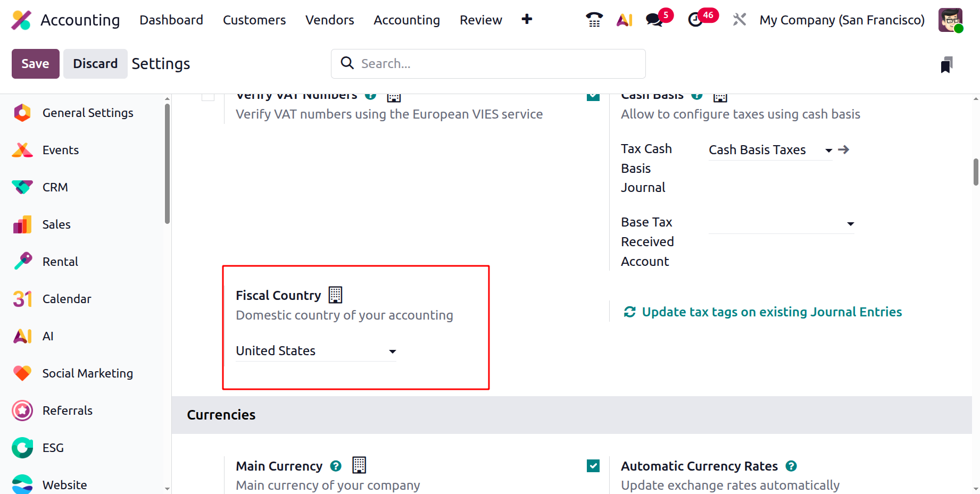This screenshot has height=494, width=980.
Task: Disable the Cash Basis checkbox
Action: pyautogui.click(x=593, y=96)
